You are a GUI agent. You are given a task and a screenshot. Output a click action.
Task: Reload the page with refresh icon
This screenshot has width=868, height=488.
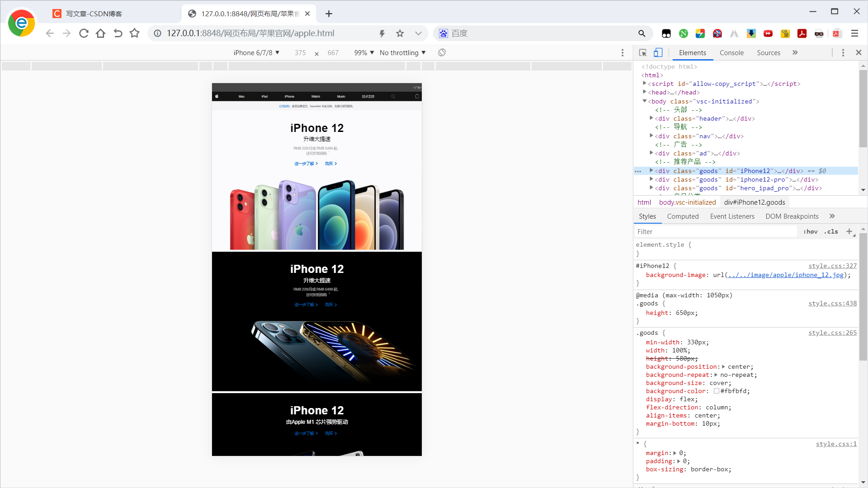coord(84,33)
